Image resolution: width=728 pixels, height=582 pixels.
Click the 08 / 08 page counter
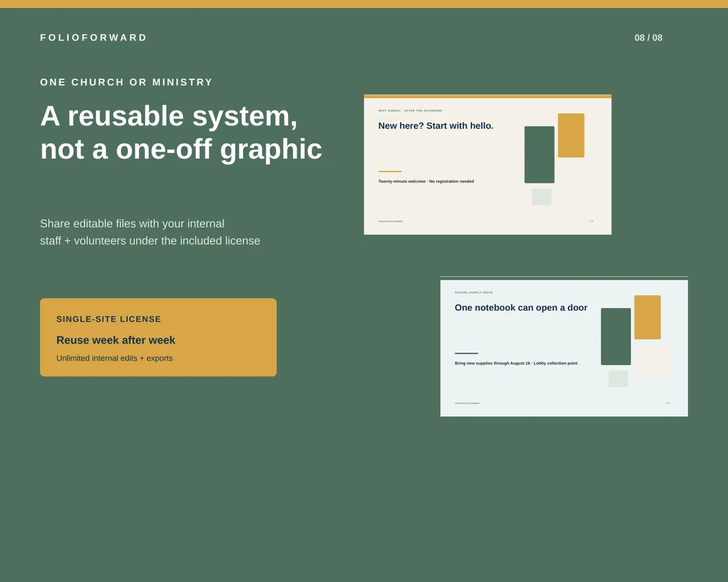coord(649,38)
